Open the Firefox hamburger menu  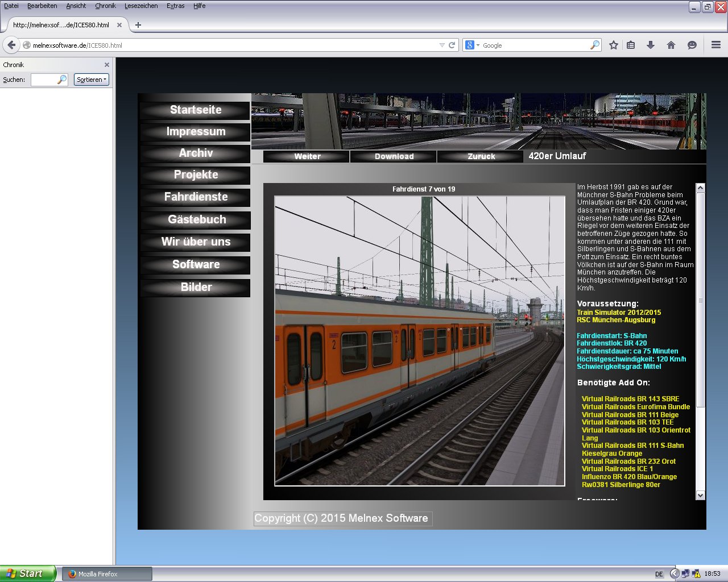pos(716,45)
